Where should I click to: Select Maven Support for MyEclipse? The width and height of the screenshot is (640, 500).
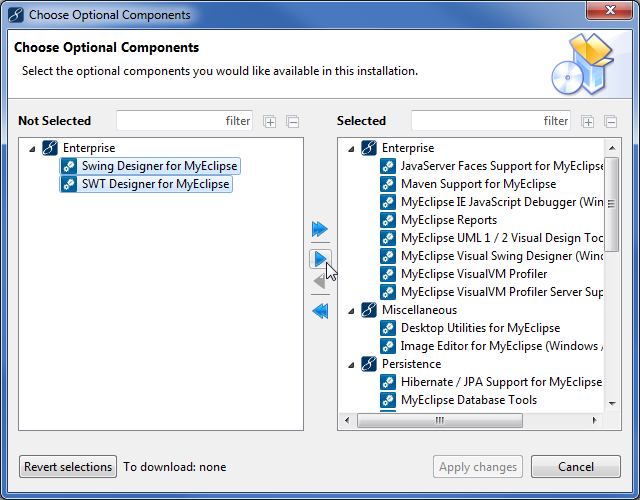[x=478, y=184]
